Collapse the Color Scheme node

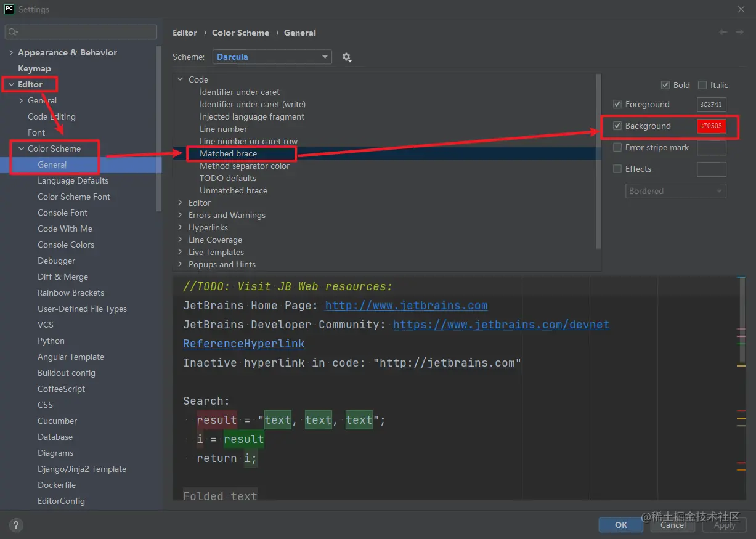(x=21, y=148)
